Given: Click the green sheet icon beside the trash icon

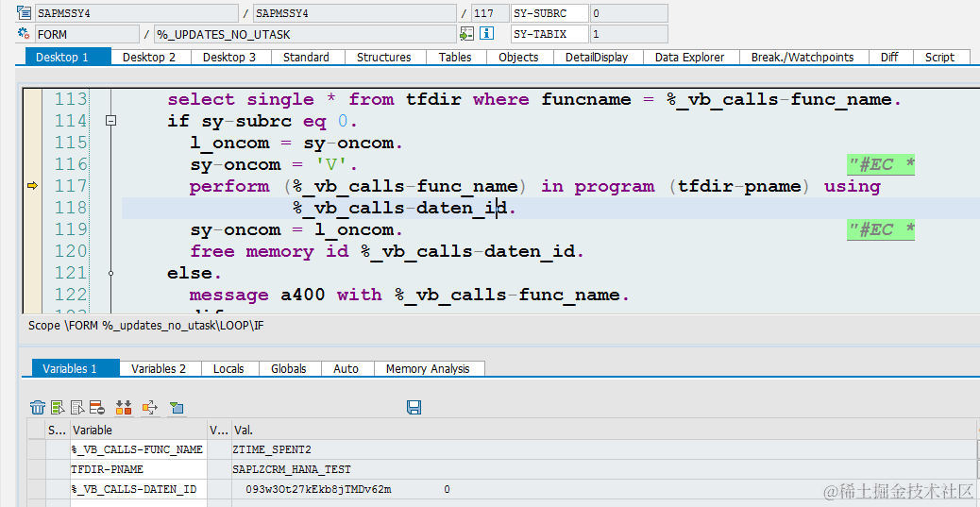Looking at the screenshot, I should coord(59,408).
